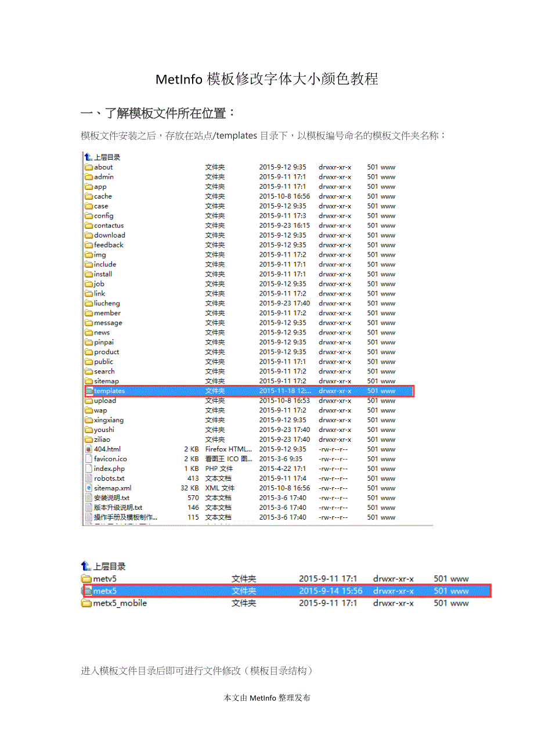Select the 'product' folder name
The height and width of the screenshot is (756, 534).
[x=107, y=352]
